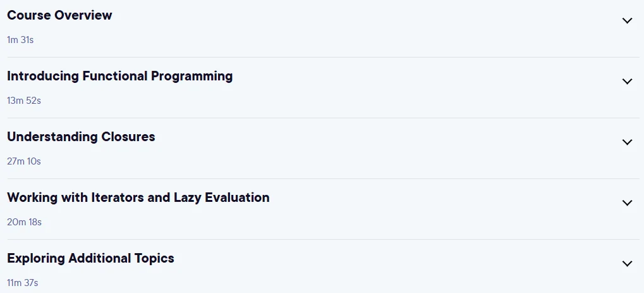644x293 pixels.
Task: Toggle the chevron for Working with Iterators
Action: (x=627, y=203)
